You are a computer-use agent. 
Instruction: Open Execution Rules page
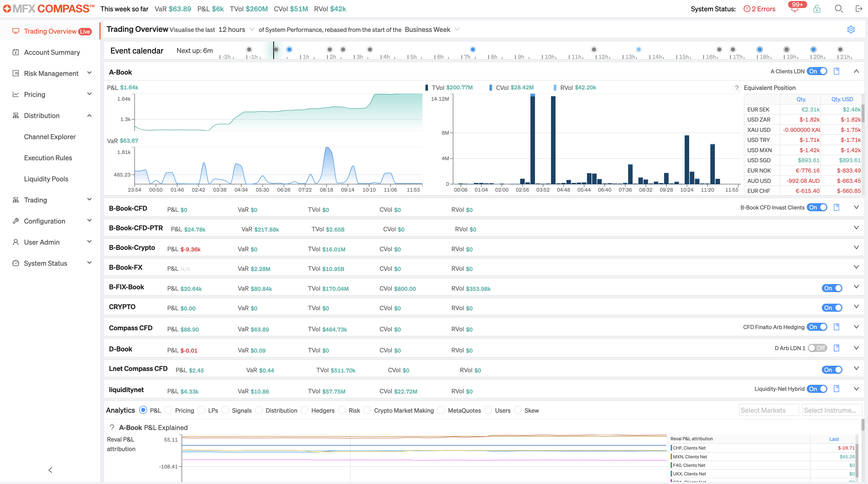[48, 158]
